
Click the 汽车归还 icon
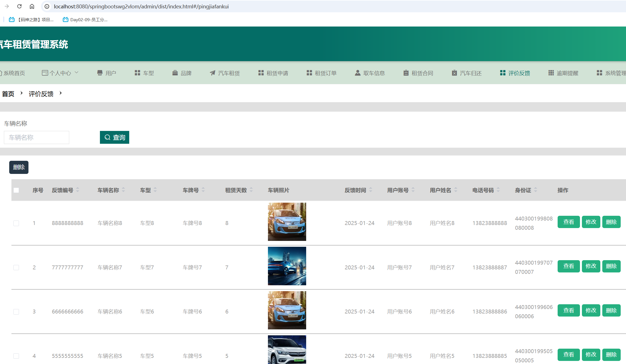tap(454, 73)
